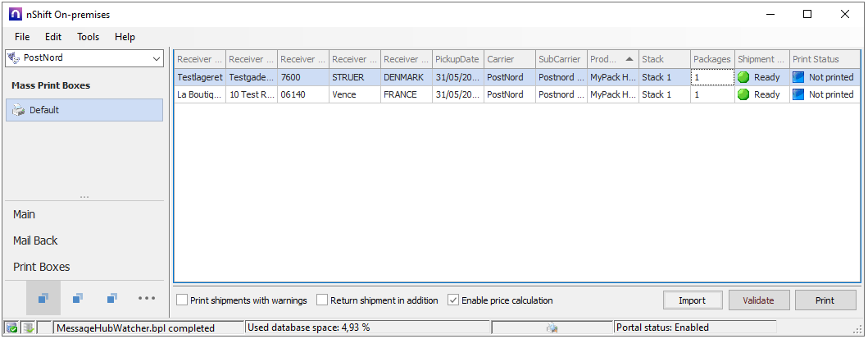Sort by the Product column header arrow
Image resolution: width=868 pixels, height=339 pixels.
[x=629, y=59]
